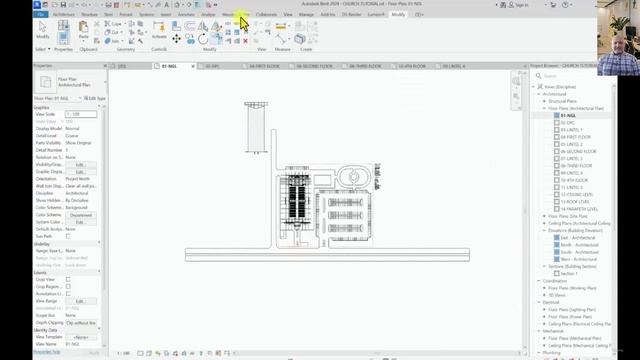Close the 01-NGL view tab
The width and height of the screenshot is (640, 360).
tap(193, 66)
